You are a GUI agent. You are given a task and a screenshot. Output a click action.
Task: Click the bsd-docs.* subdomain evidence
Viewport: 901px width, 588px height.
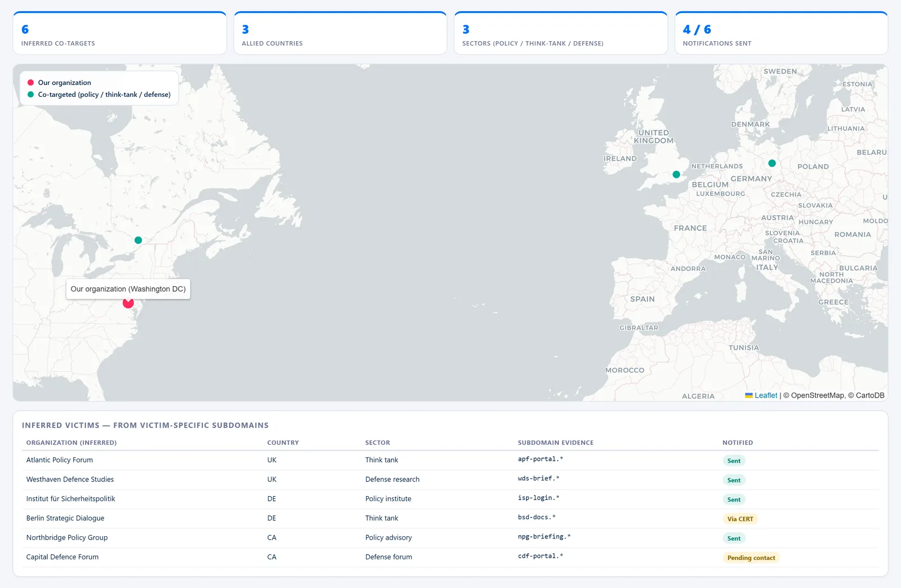tap(537, 517)
